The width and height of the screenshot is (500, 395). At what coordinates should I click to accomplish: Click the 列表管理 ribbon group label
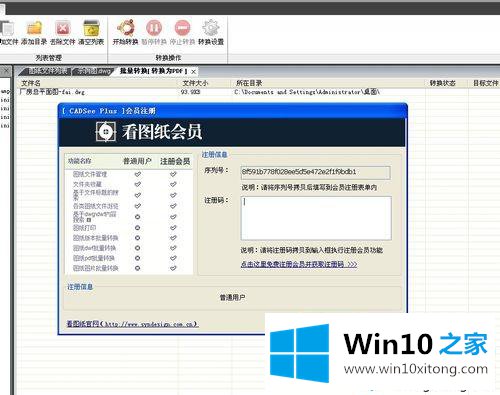pyautogui.click(x=49, y=58)
